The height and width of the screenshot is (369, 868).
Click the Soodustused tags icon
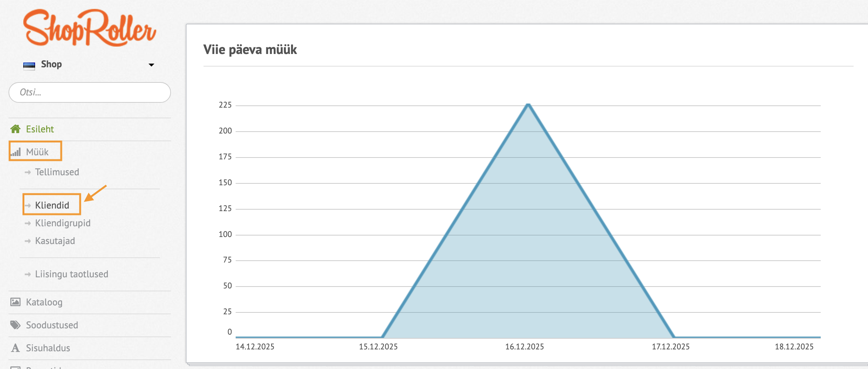(16, 325)
